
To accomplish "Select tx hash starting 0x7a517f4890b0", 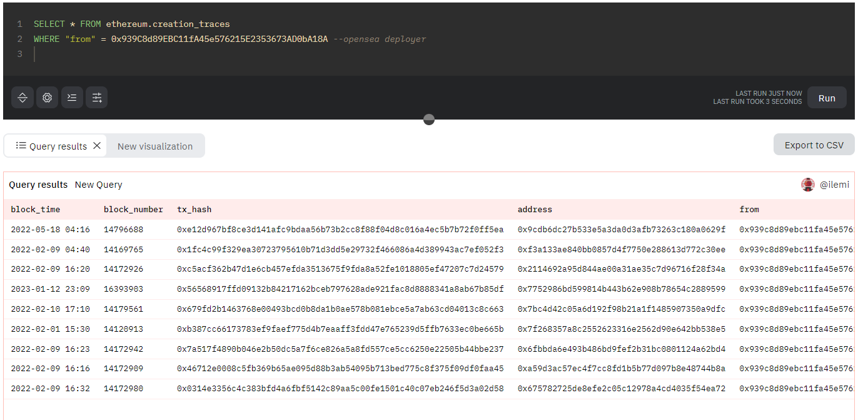I will 340,349.
